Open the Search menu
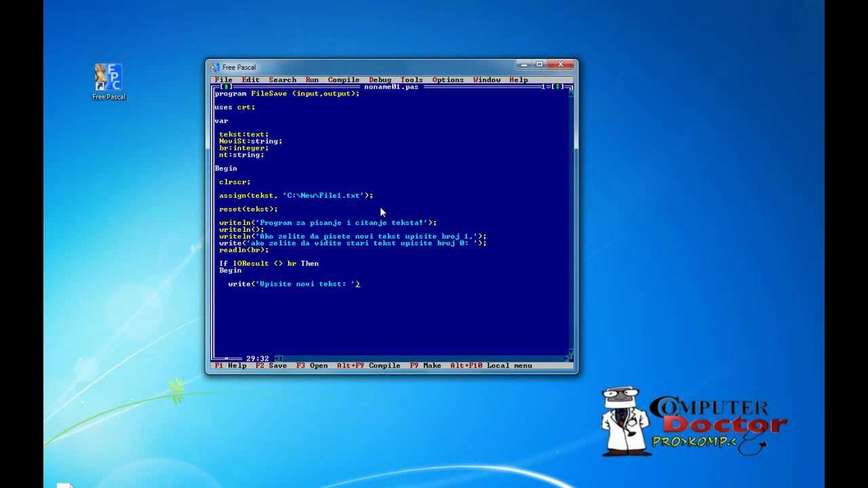868x488 pixels. pos(283,80)
